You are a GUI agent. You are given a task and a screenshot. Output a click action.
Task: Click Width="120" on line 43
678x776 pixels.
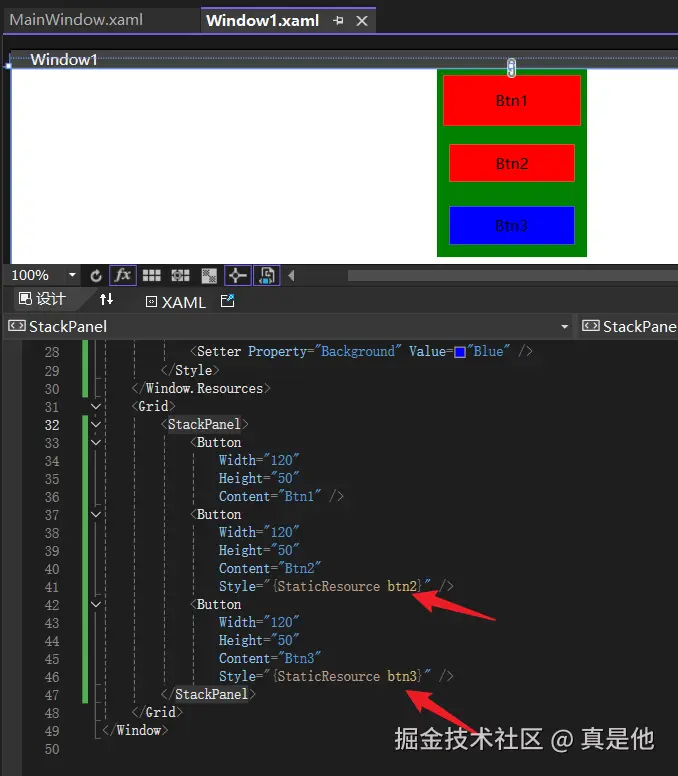click(x=259, y=622)
